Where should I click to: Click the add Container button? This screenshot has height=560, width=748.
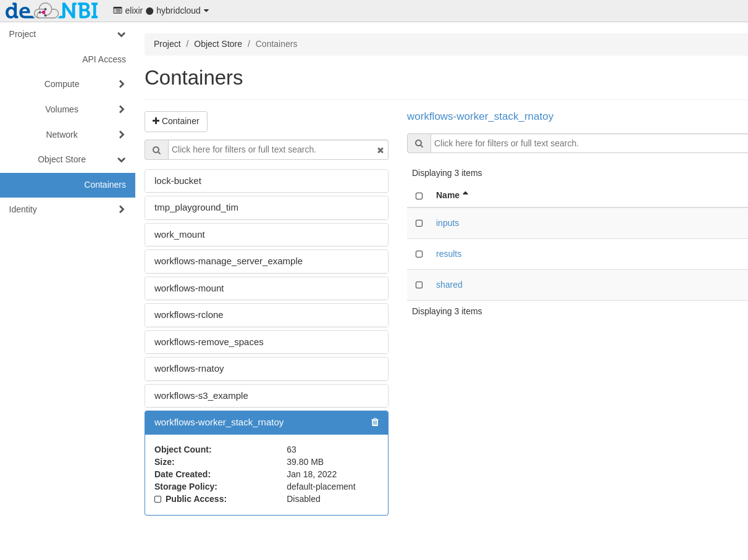tap(176, 122)
